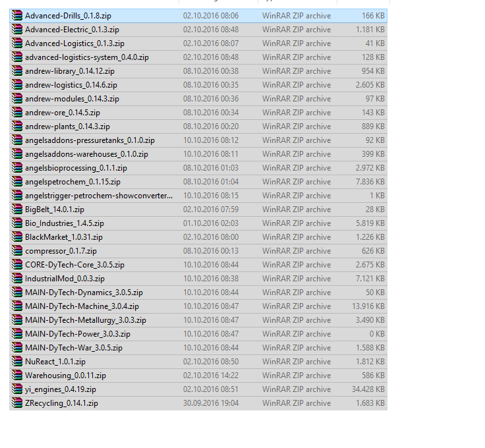
Task: Click the icon of MAIN-DyTech-War_3.0.5.zip
Action: (17, 347)
